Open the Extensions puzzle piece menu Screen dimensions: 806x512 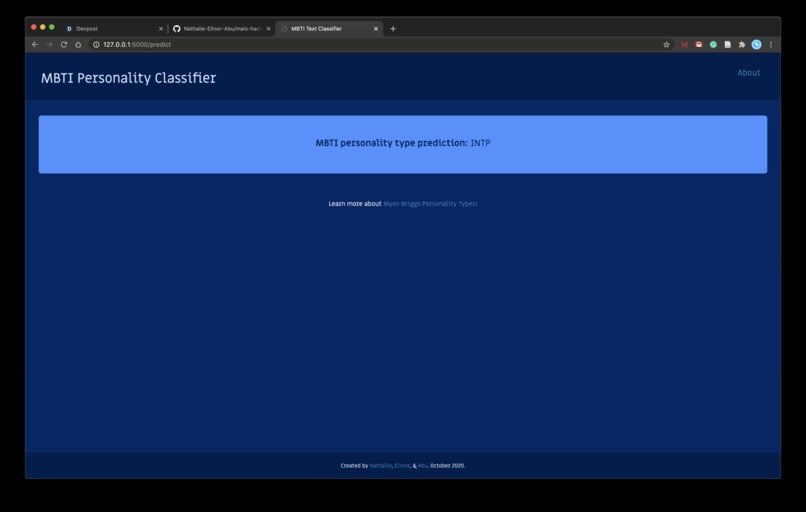pyautogui.click(x=742, y=45)
